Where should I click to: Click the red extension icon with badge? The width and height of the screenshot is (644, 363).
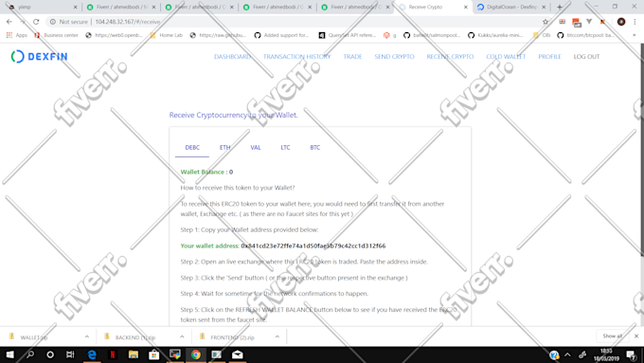pyautogui.click(x=576, y=22)
